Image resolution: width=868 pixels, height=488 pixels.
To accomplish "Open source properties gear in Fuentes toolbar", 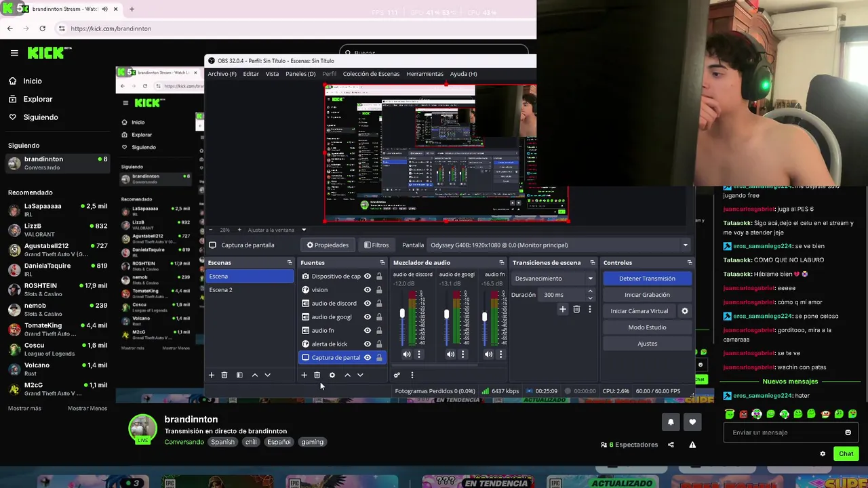I will 332,375.
